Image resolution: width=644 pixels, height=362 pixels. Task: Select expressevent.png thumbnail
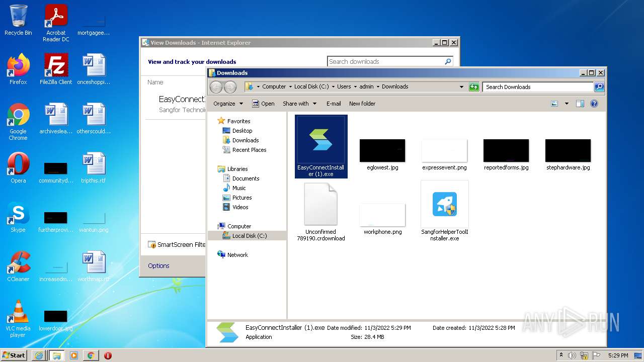(444, 154)
